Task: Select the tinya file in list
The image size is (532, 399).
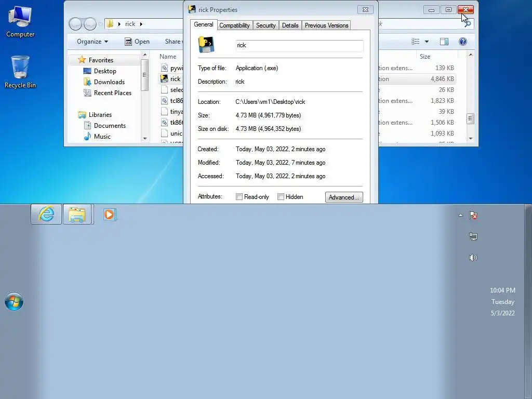Action: click(x=171, y=111)
